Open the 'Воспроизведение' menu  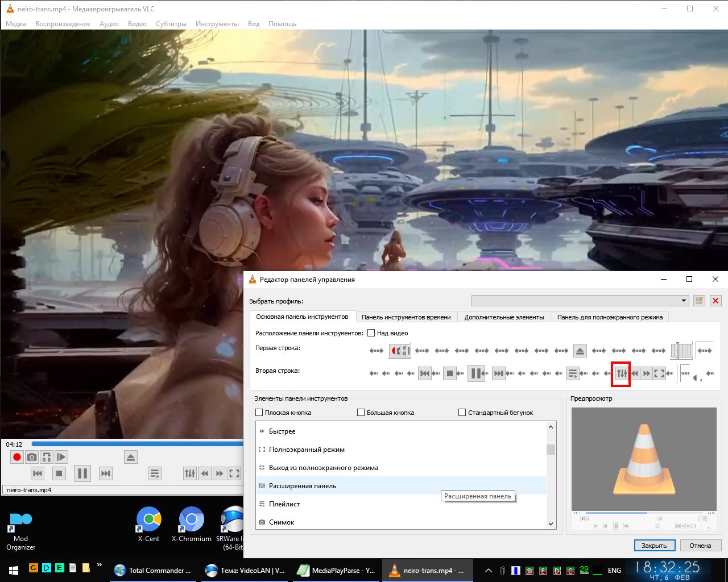(63, 24)
